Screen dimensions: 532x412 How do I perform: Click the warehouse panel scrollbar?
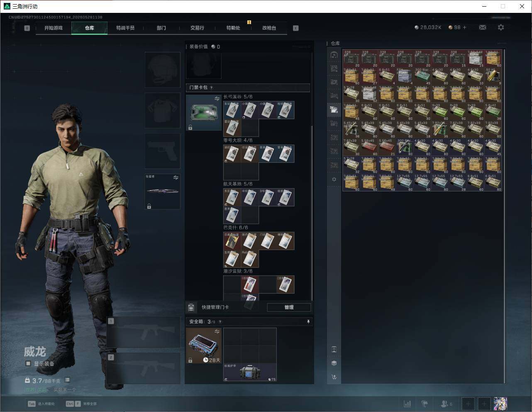(505, 216)
